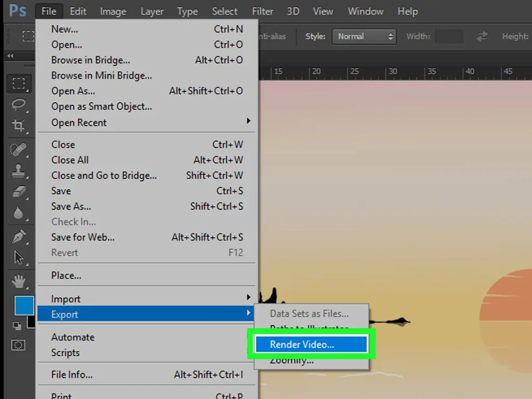
Task: Select the Pen tool
Action: point(19,236)
